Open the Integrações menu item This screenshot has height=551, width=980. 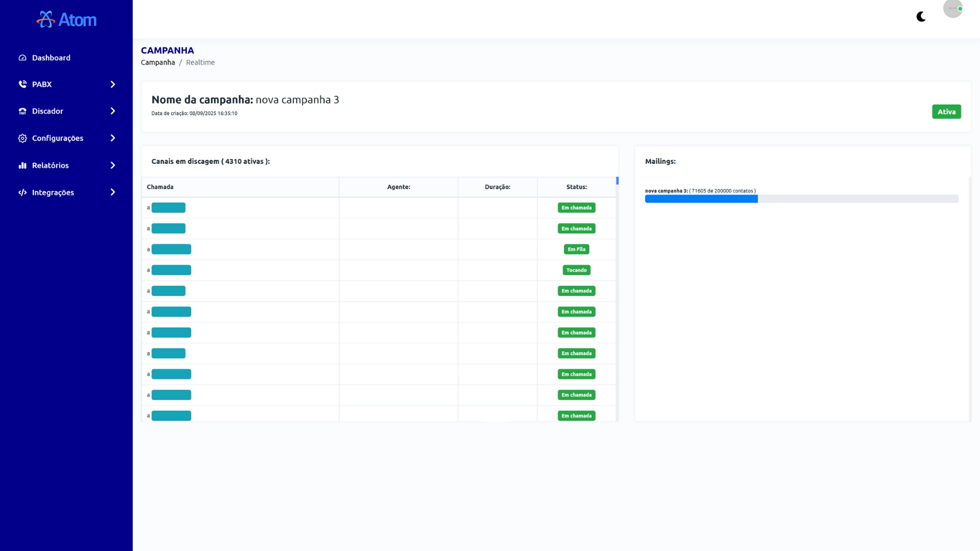coord(53,192)
